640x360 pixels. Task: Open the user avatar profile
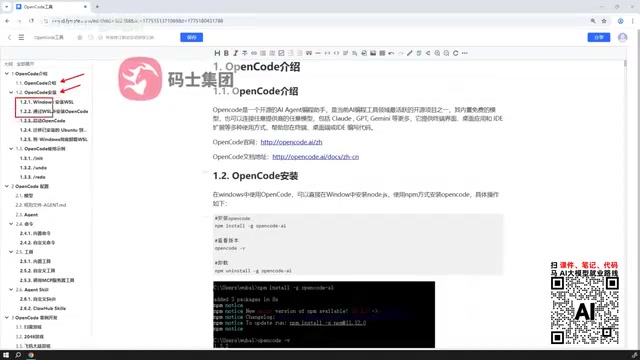622,37
